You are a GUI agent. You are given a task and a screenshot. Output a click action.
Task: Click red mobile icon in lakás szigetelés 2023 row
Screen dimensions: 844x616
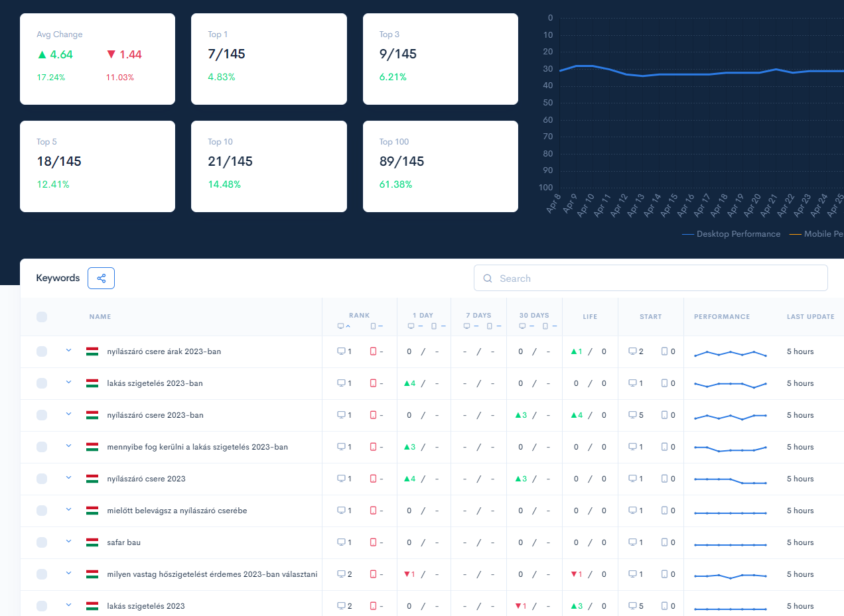click(373, 606)
